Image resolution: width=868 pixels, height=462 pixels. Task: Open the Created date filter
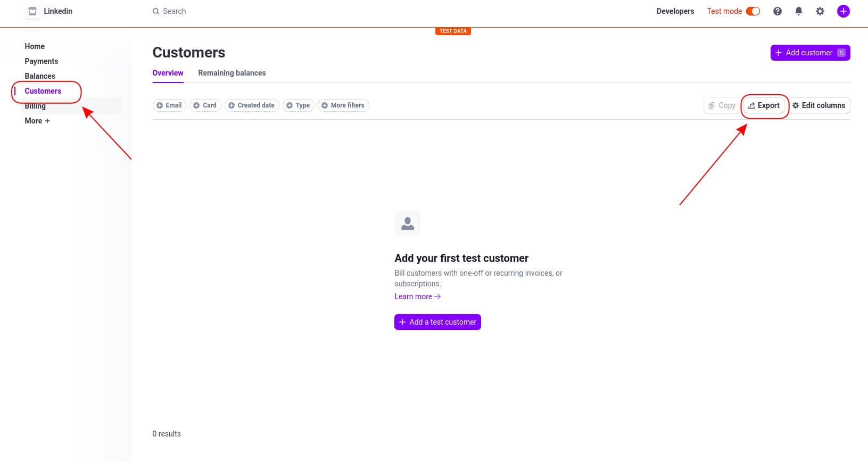[x=252, y=105]
